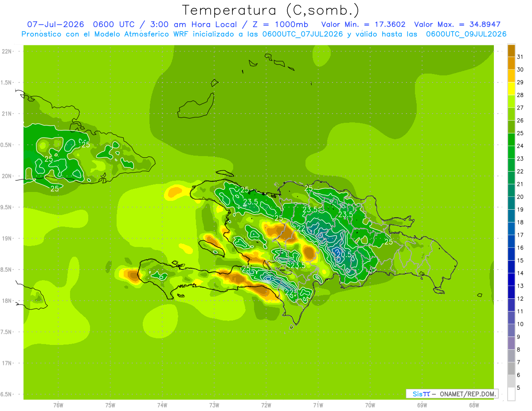Click the "20N" latitude axis label
The width and height of the screenshot is (532, 411).
click(7, 176)
